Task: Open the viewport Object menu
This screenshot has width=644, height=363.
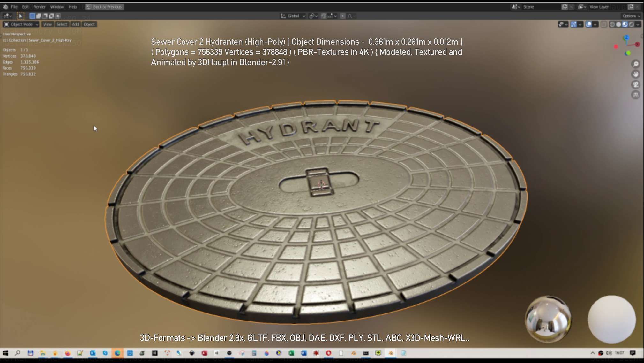Action: (89, 24)
